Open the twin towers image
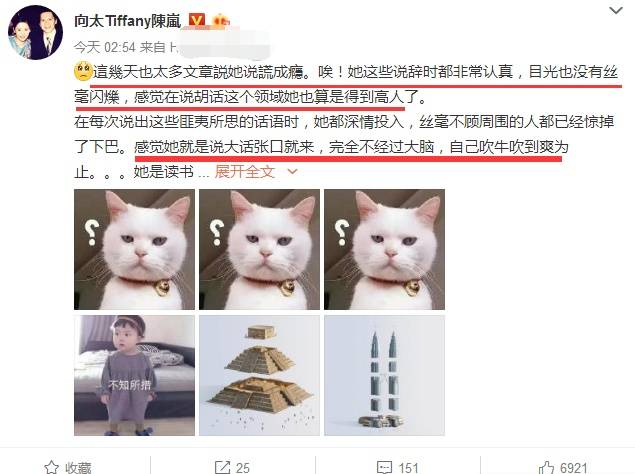 point(384,376)
